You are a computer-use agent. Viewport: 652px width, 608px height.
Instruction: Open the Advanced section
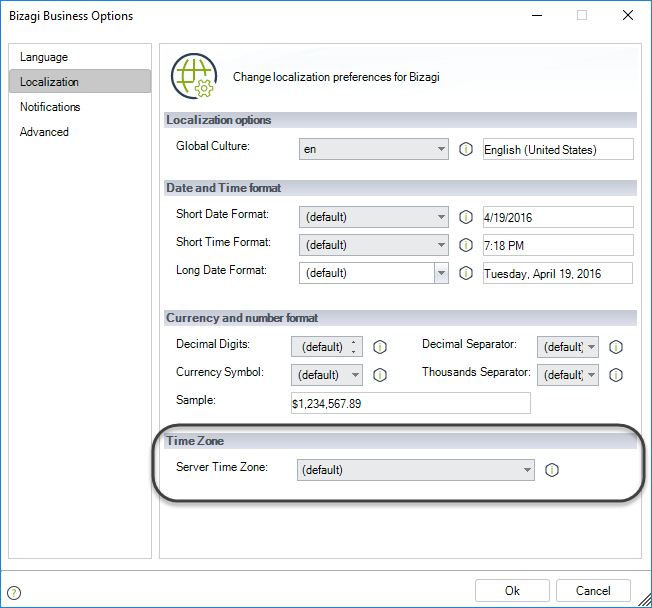[x=80, y=132]
